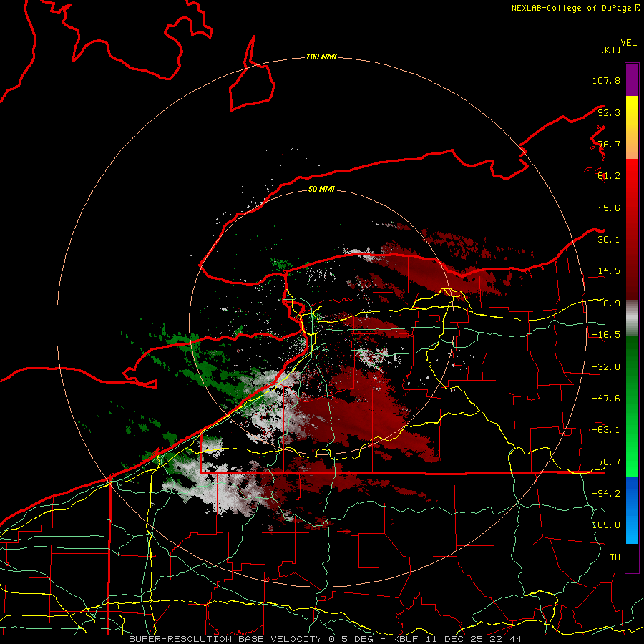
Task: Click the -0.9 velocity scale label
Action: 609,303
